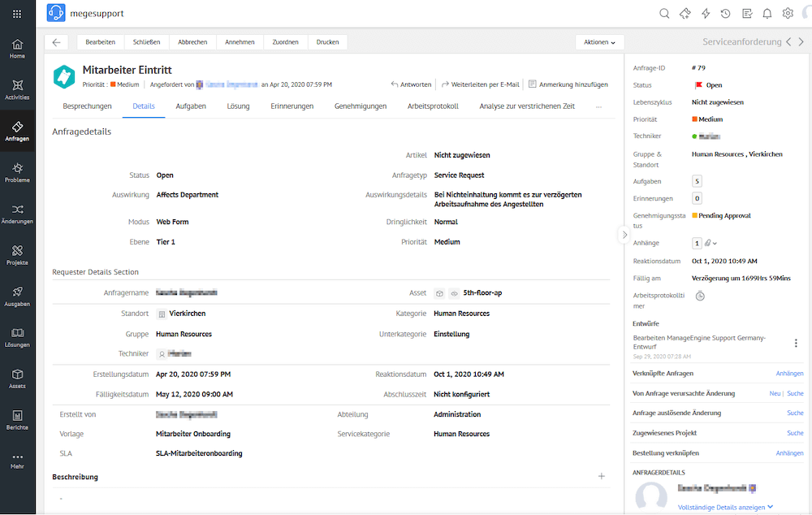Click Suche for Anfrage auslösende Änderung
The width and height of the screenshot is (812, 515).
click(x=795, y=413)
